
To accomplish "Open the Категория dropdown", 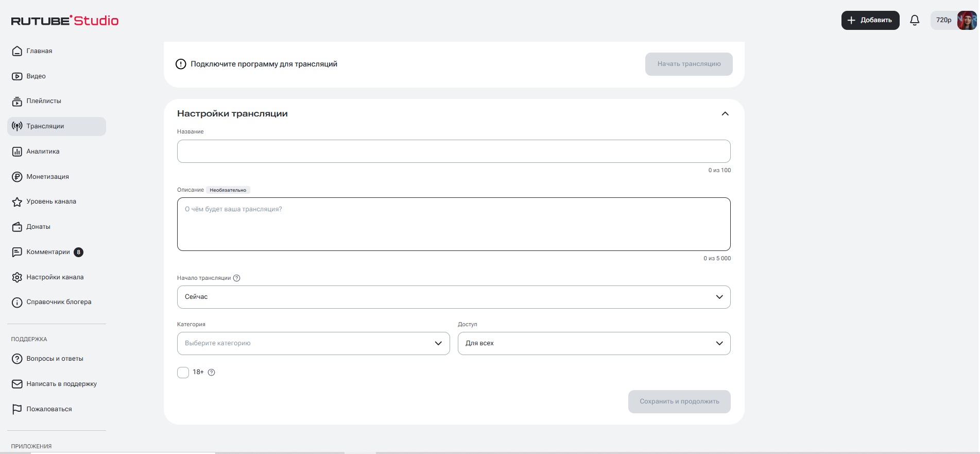I will click(x=314, y=344).
